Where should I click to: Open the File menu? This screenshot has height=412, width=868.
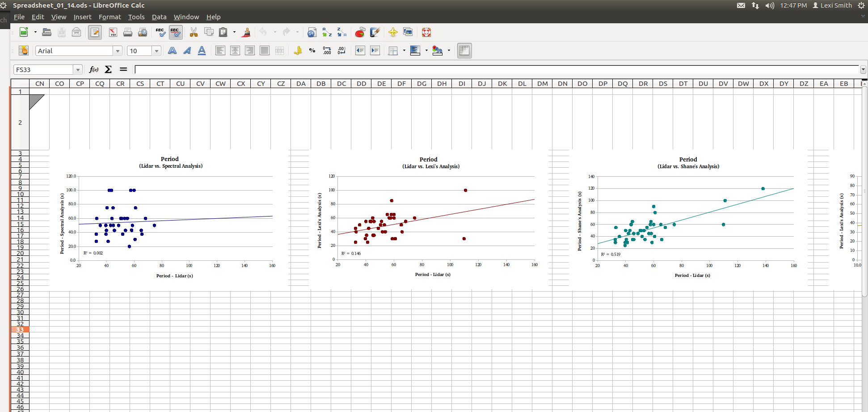point(19,17)
